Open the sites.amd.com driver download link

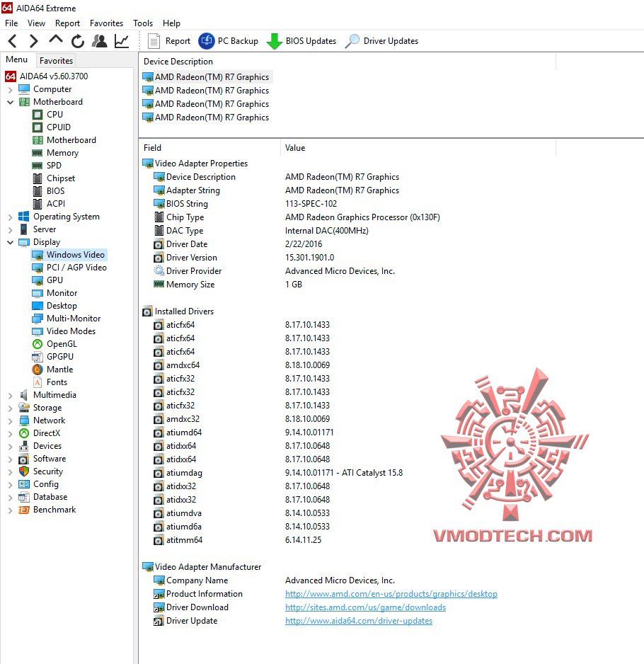[365, 607]
